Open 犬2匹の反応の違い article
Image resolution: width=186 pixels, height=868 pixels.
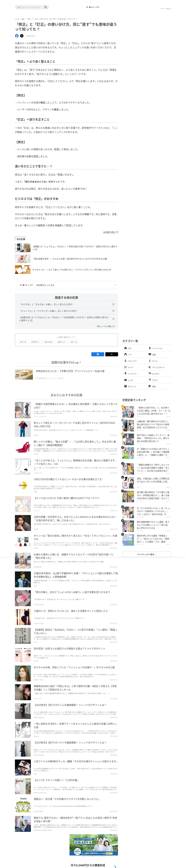tap(74, 556)
